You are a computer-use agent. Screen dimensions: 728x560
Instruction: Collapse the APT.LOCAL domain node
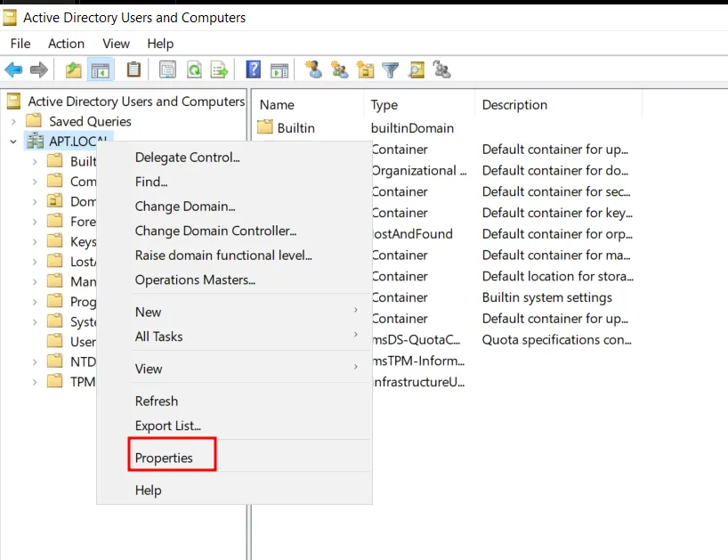[x=13, y=142]
